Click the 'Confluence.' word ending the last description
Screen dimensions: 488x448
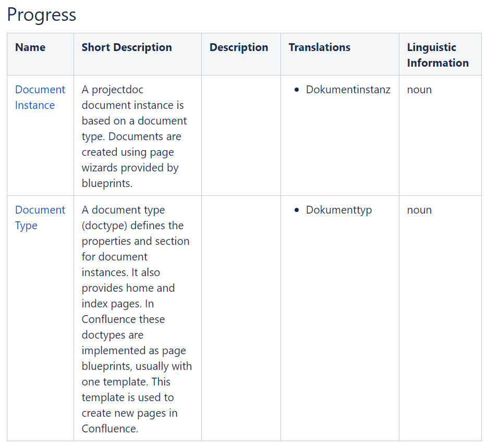point(110,429)
